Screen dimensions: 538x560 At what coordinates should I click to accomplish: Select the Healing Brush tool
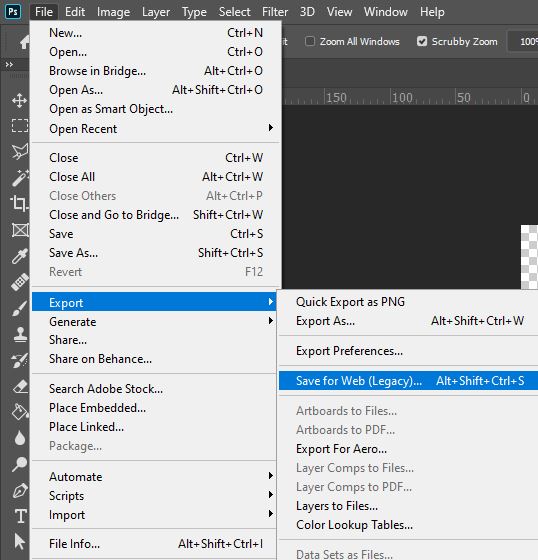20,282
